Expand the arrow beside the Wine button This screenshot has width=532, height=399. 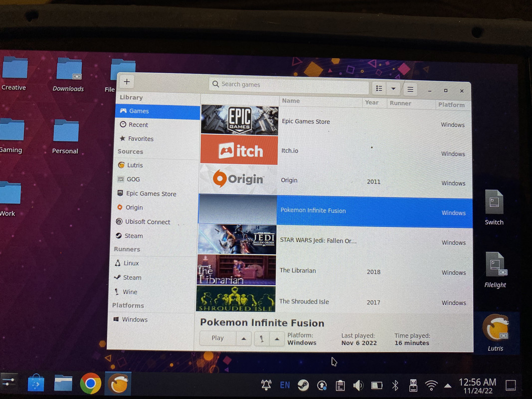(x=277, y=339)
